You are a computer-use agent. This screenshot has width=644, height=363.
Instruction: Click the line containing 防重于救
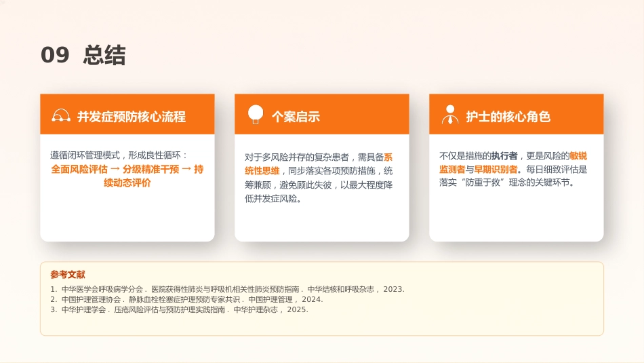[506, 183]
